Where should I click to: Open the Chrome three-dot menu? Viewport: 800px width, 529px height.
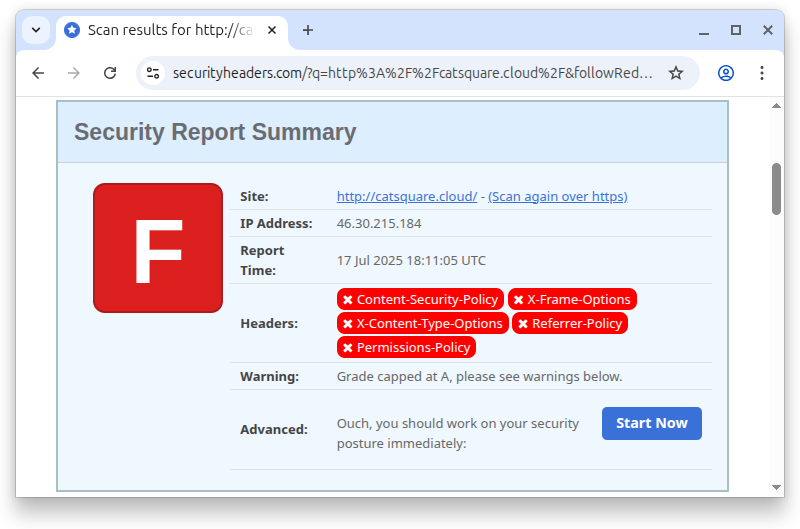[x=762, y=73]
